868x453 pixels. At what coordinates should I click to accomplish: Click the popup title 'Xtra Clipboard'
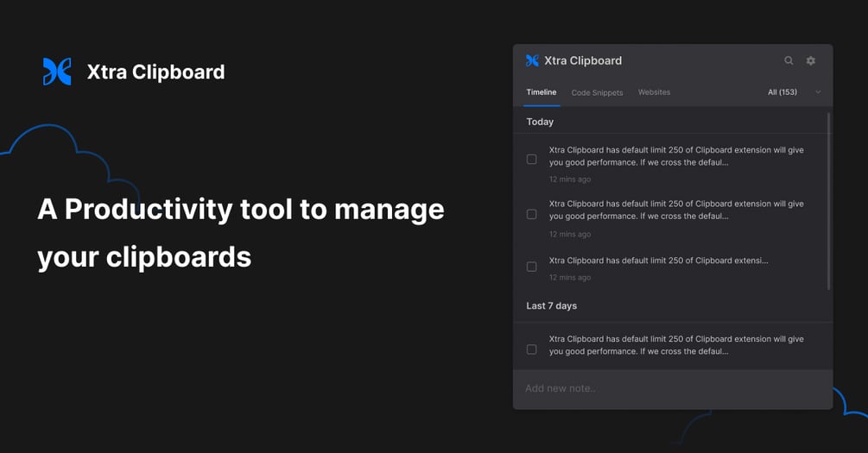[583, 61]
